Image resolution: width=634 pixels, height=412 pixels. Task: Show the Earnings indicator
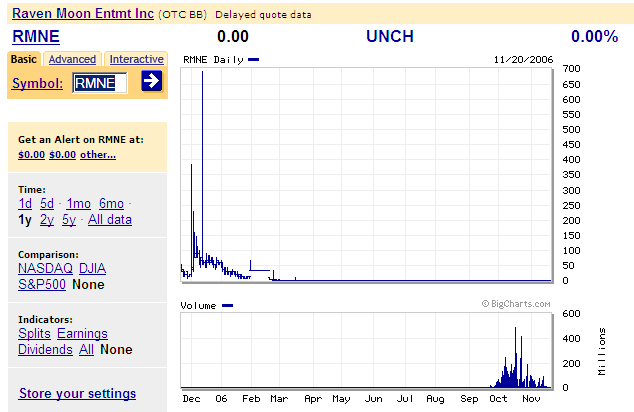click(x=82, y=334)
